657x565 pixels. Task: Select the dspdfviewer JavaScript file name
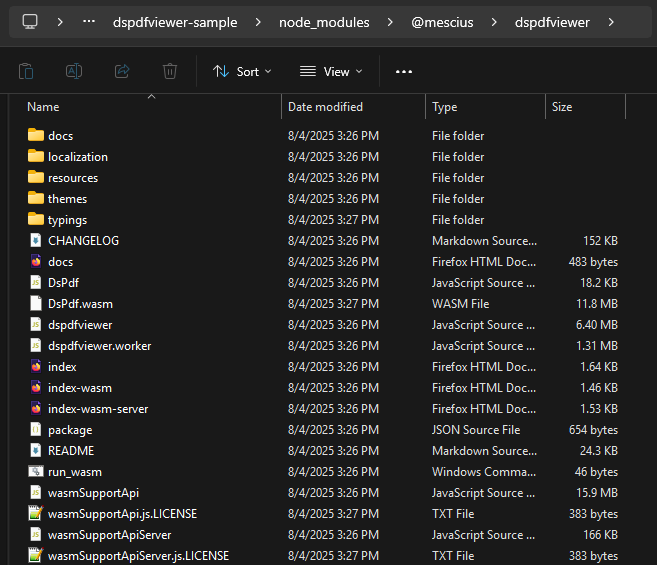[80, 325]
